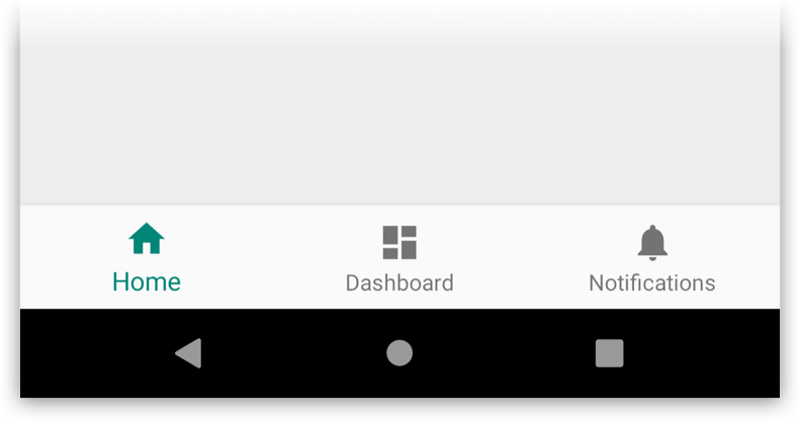Switch to the Notifications tab label

[652, 283]
